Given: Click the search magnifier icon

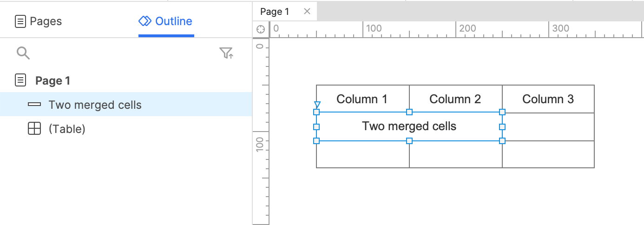Looking at the screenshot, I should (23, 53).
